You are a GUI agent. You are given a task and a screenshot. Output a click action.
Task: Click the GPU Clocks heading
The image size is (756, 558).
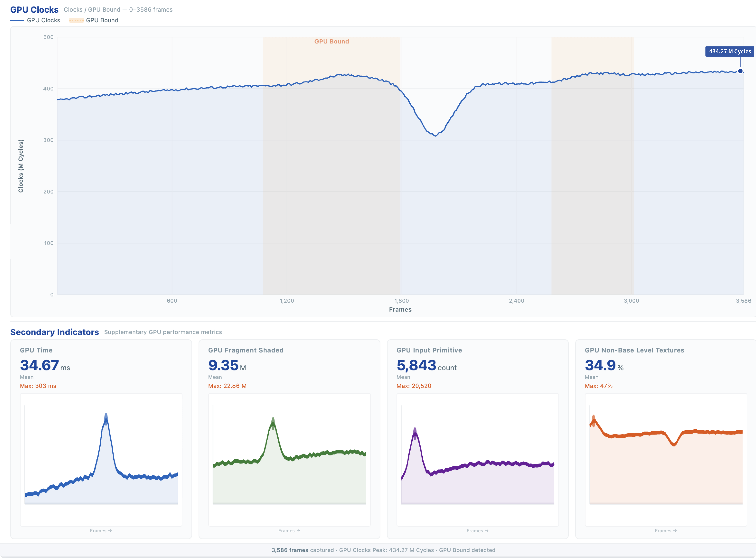(x=34, y=9)
